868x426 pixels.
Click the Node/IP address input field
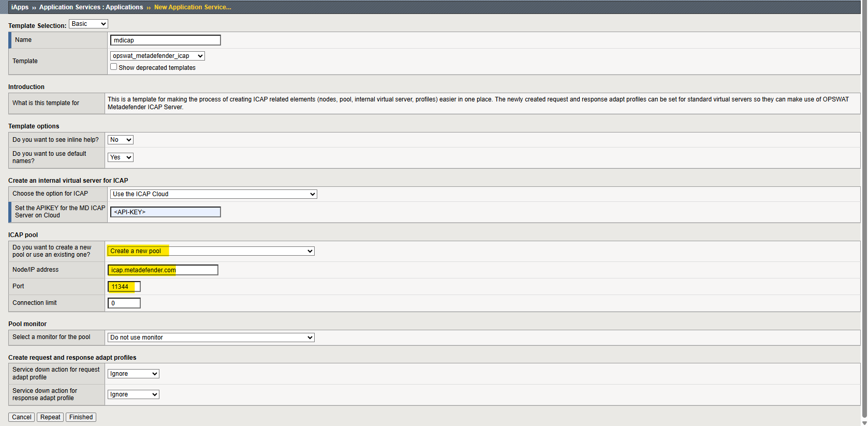pos(163,270)
